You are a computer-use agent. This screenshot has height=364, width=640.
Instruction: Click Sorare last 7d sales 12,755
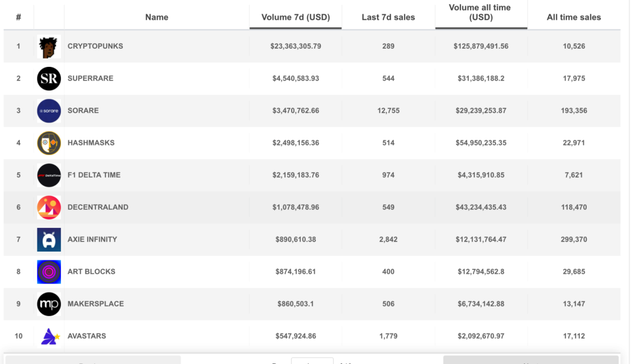pos(388,111)
